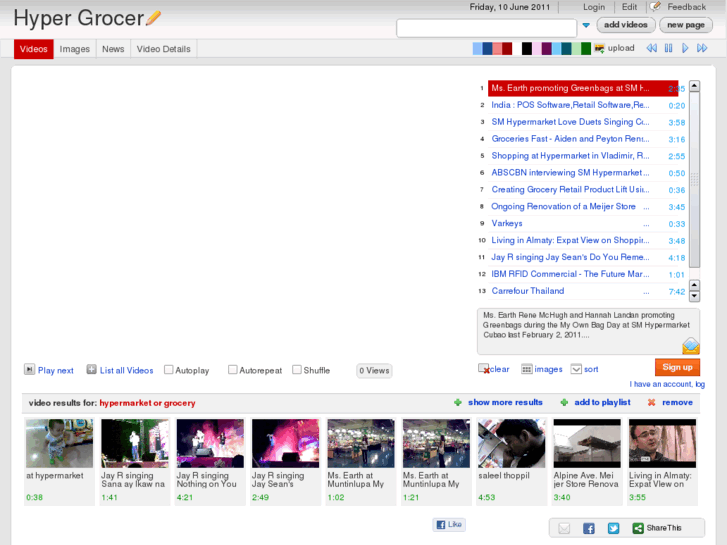
Task: Switch to the Video Details tab
Action: click(164, 49)
